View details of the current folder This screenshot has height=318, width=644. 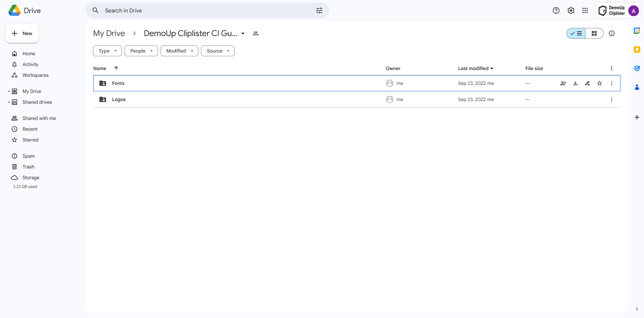(612, 33)
